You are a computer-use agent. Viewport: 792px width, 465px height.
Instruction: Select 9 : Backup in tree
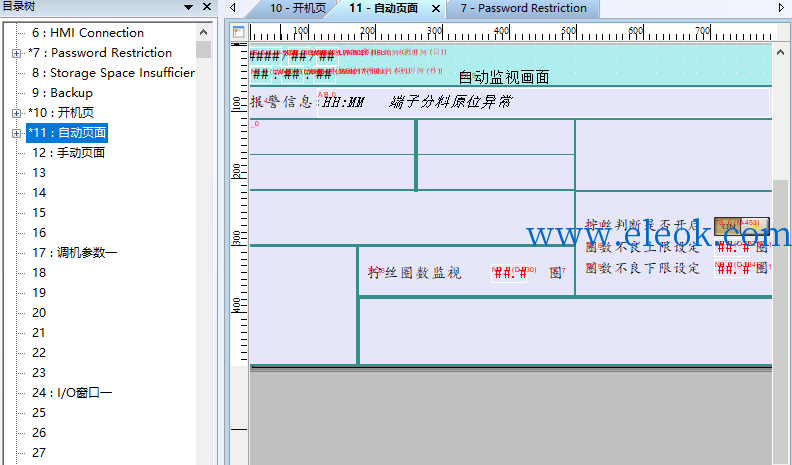pyautogui.click(x=62, y=93)
